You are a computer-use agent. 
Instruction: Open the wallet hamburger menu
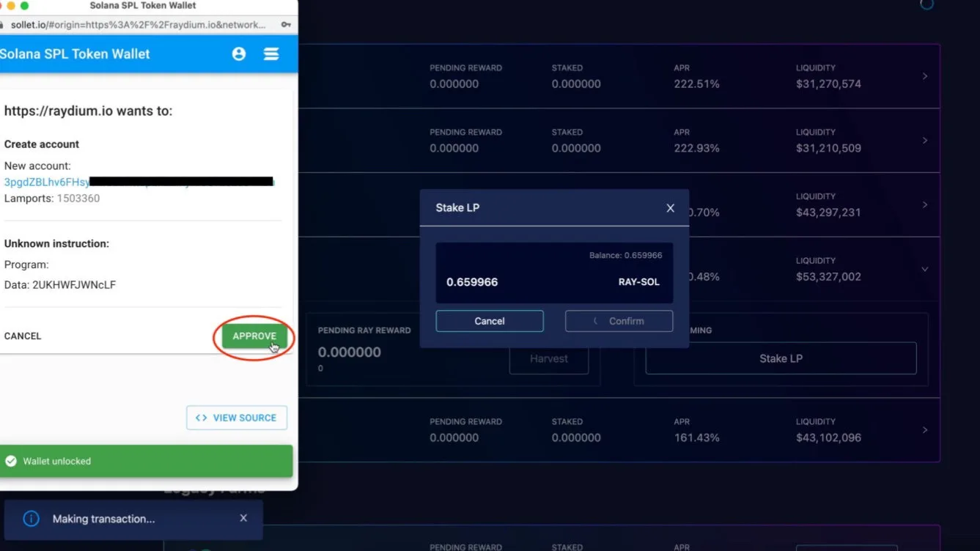pyautogui.click(x=271, y=54)
